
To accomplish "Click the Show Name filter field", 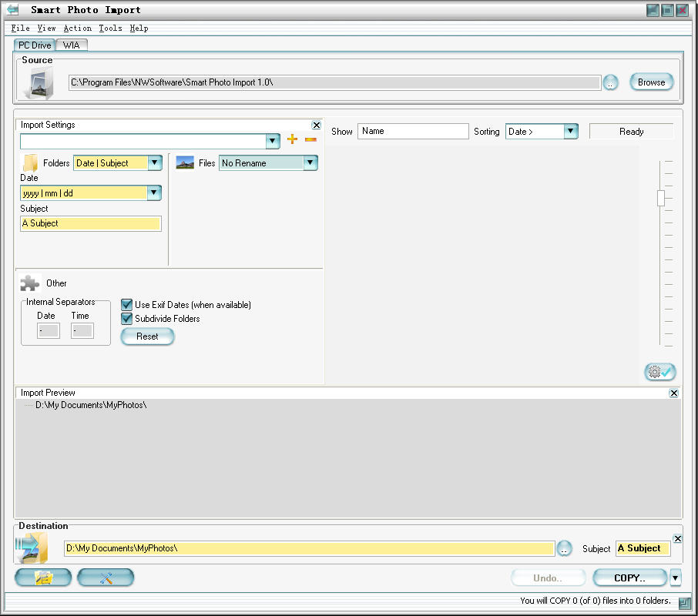I will [413, 132].
